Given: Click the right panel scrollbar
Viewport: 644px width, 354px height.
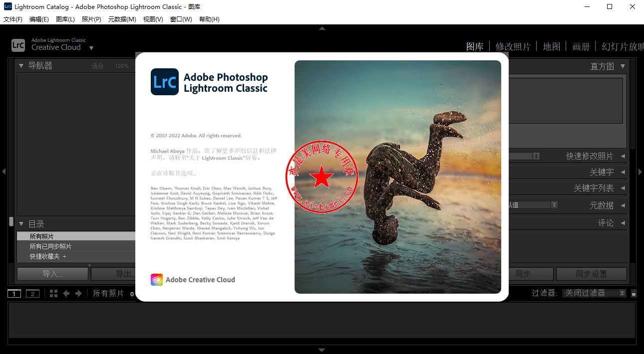Looking at the screenshot, I should pos(634,105).
